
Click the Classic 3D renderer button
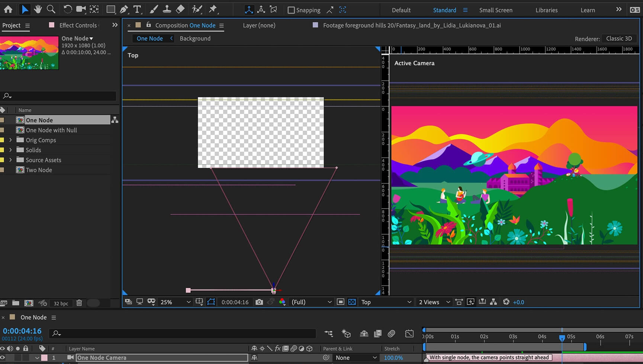[x=619, y=38]
